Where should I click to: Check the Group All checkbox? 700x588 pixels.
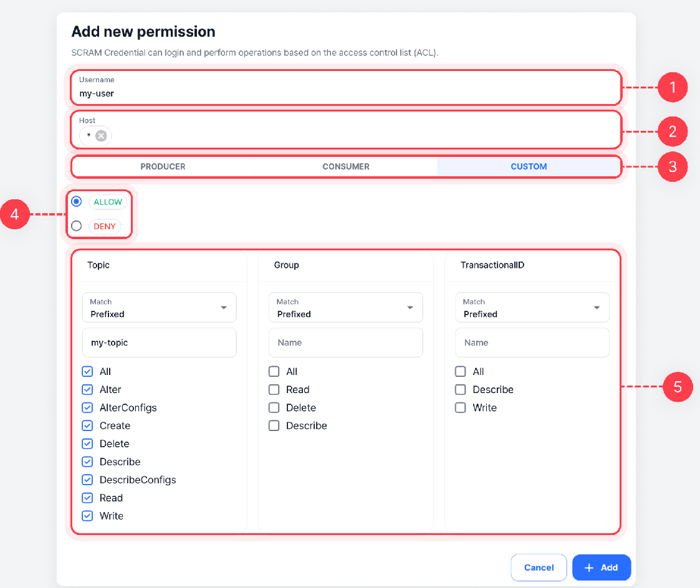point(274,372)
